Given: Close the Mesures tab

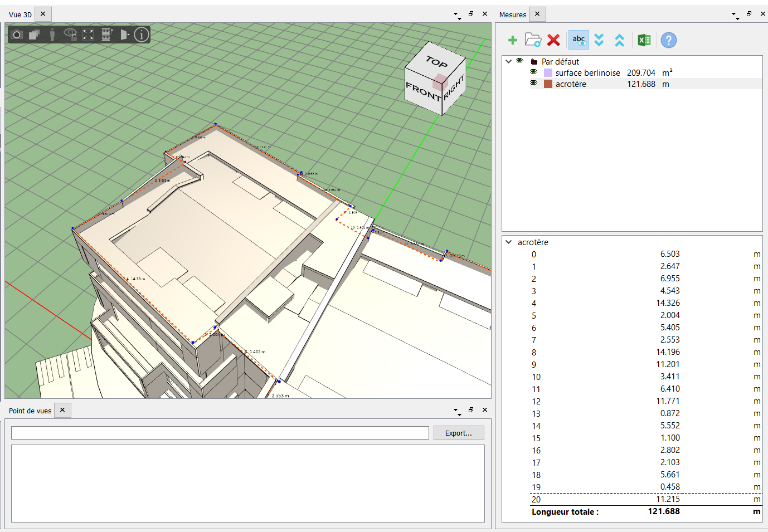Looking at the screenshot, I should tap(537, 14).
